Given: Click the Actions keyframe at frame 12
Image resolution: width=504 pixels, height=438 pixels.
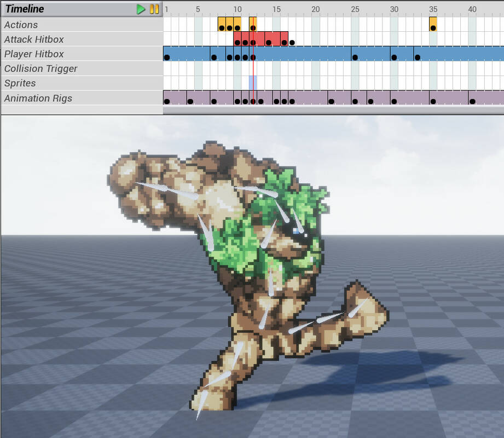Looking at the screenshot, I should [x=253, y=28].
